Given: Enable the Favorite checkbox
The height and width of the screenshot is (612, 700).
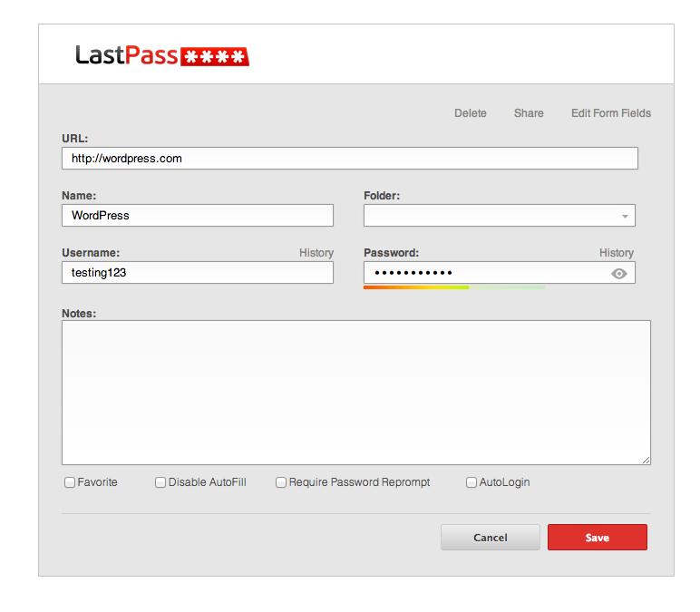Looking at the screenshot, I should click(70, 482).
